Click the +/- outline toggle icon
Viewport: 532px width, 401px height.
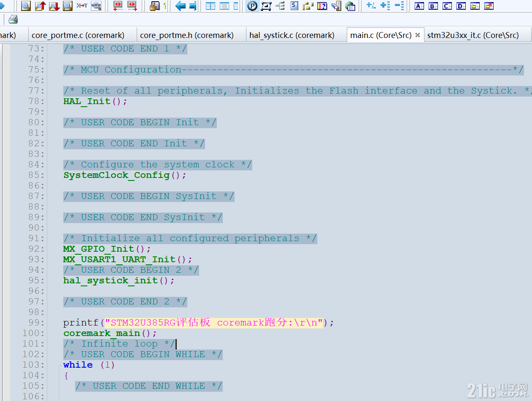pos(371,6)
